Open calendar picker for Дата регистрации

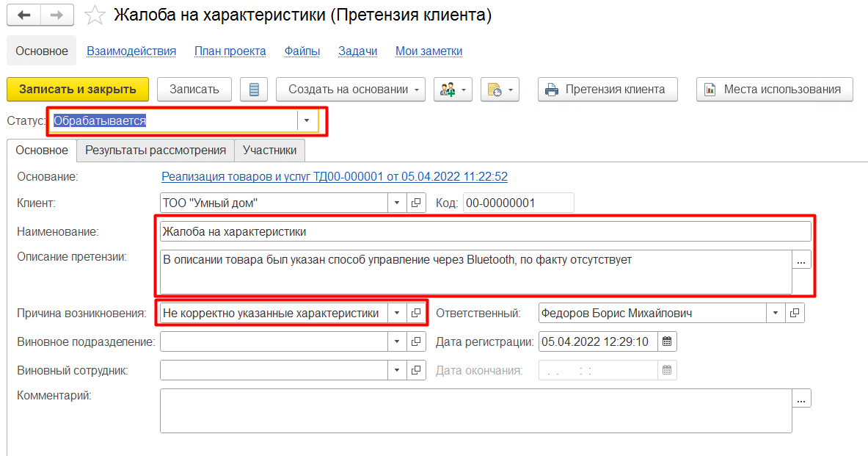coord(667,341)
